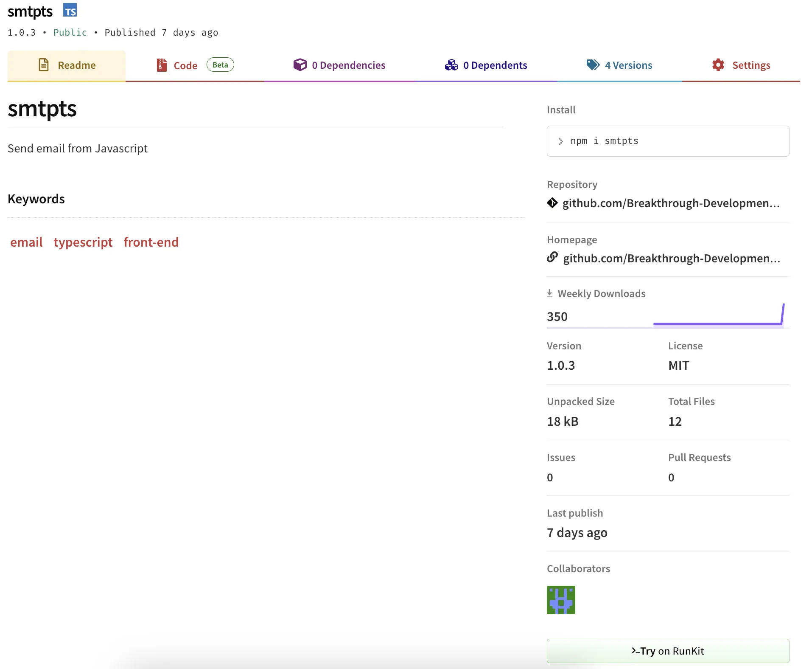The height and width of the screenshot is (669, 812).
Task: Click the TS TypeScript badge next to smtpts
Action: (x=70, y=11)
